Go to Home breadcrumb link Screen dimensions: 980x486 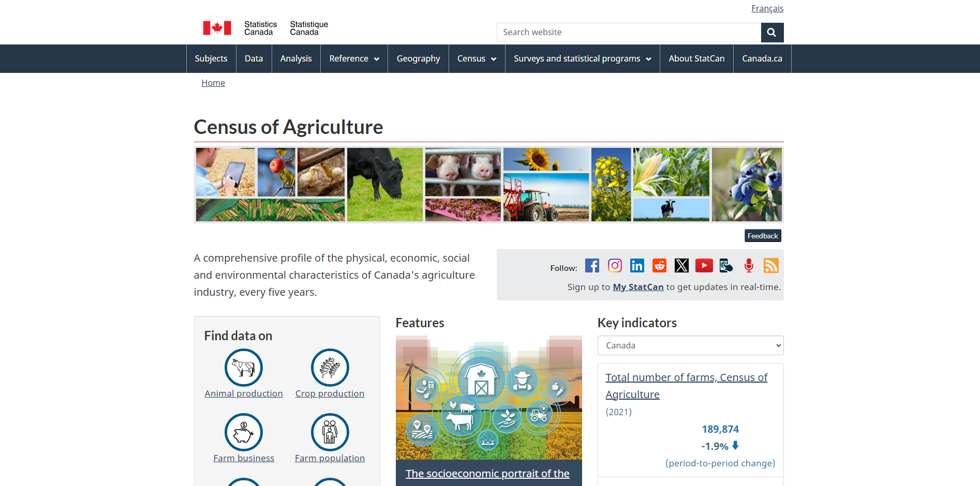(213, 83)
